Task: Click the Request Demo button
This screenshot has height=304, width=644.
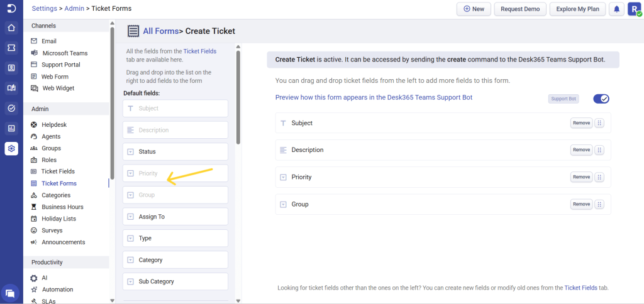Action: 519,9
